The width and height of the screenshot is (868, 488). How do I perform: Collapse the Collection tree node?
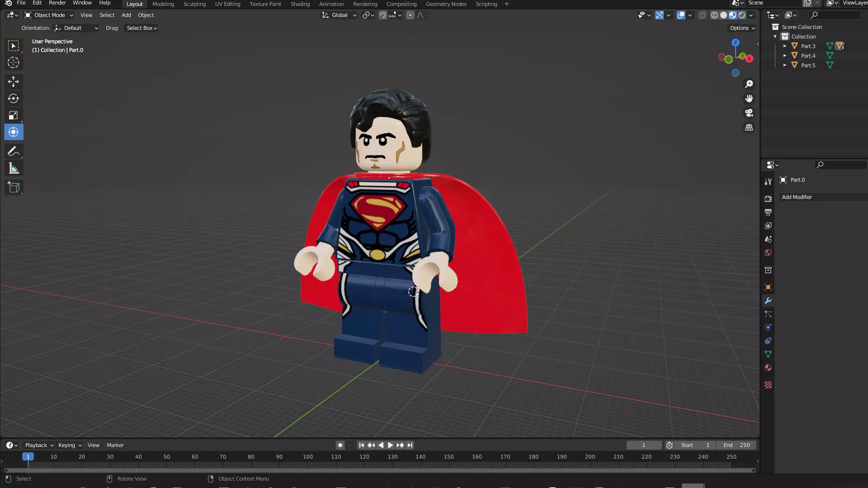(x=775, y=37)
